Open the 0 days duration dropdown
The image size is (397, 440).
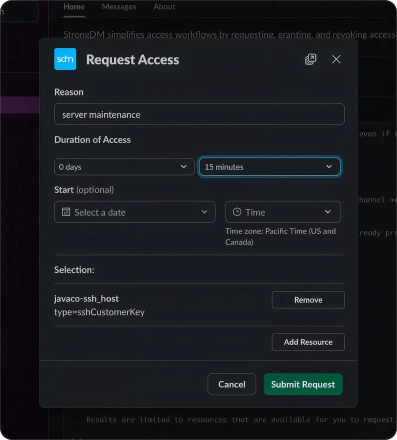tap(124, 167)
